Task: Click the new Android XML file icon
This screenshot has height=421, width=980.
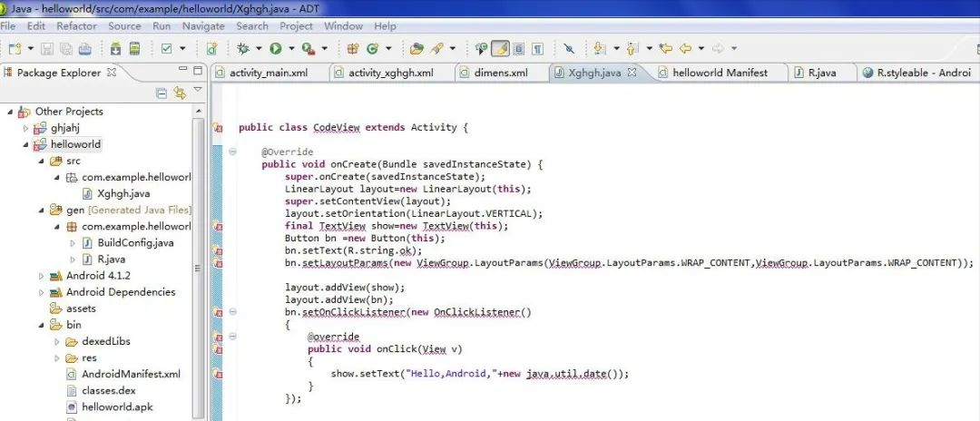Action: coord(211,48)
